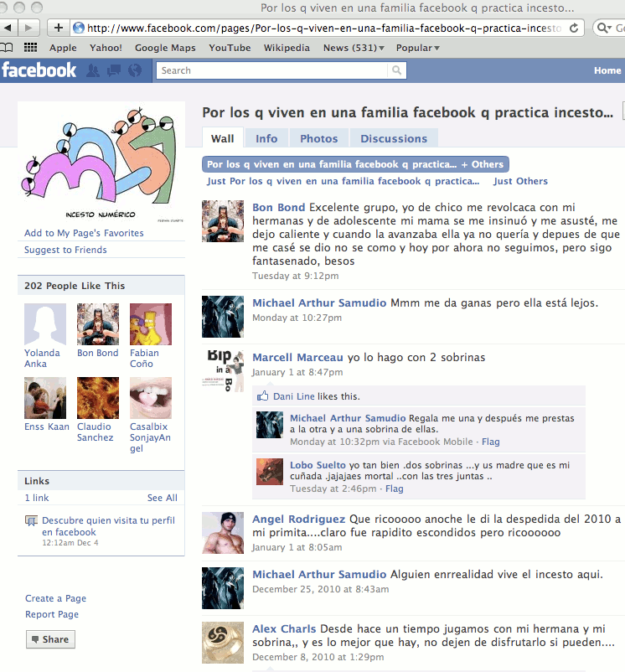Open the YouTube bookmark
This screenshot has width=625, height=672.
[x=230, y=48]
